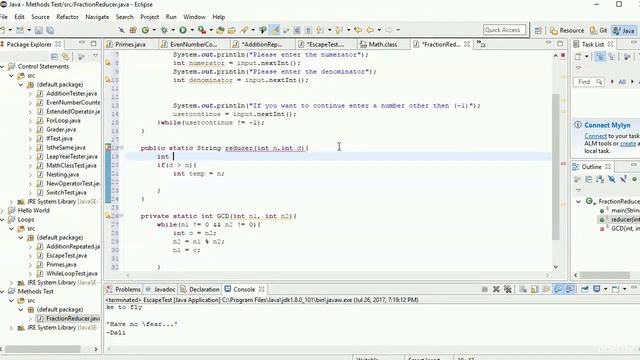Click the Back navigation yellow arrow icon

click(x=370, y=30)
